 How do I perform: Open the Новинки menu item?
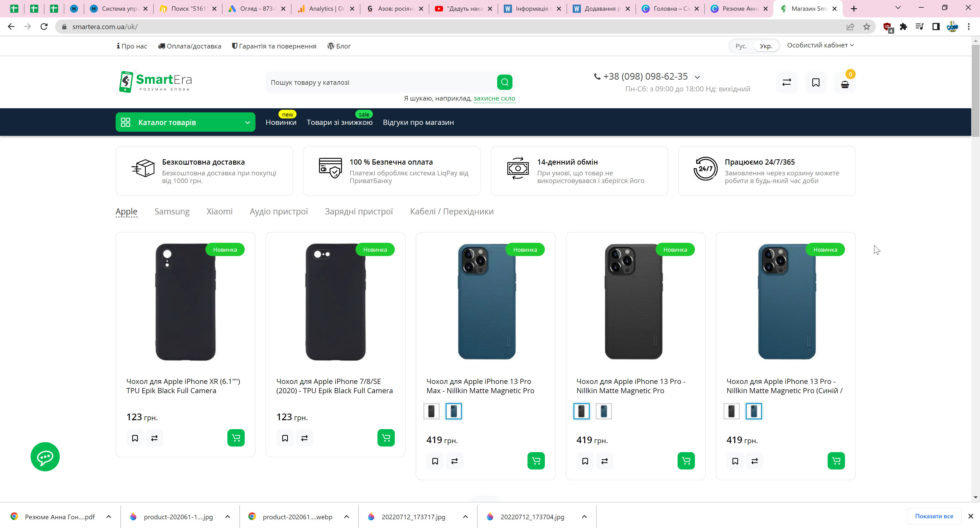[281, 122]
